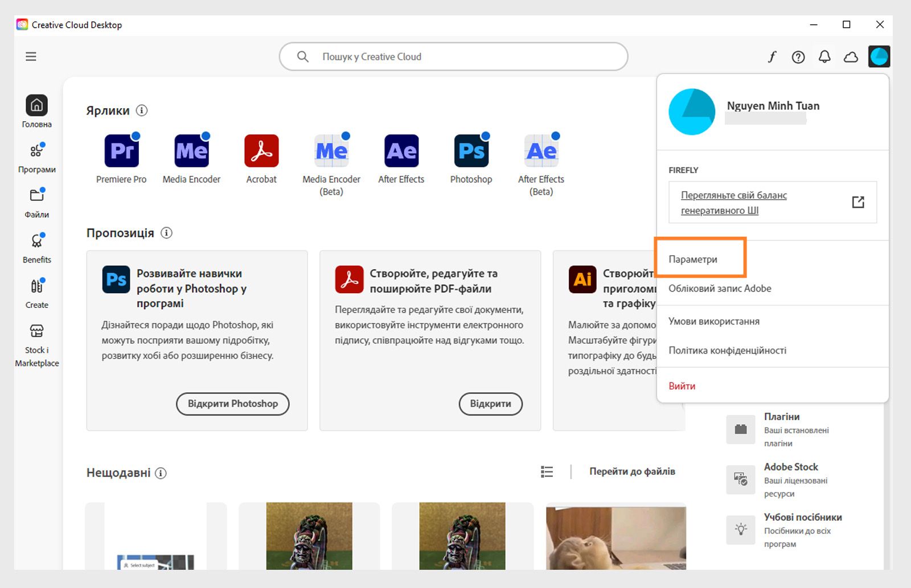This screenshot has width=911, height=588.
Task: Click Вийти to sign out
Action: click(x=682, y=385)
